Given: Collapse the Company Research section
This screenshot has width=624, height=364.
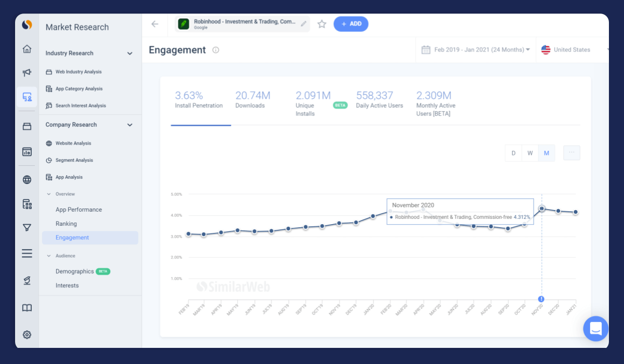Looking at the screenshot, I should pos(129,125).
